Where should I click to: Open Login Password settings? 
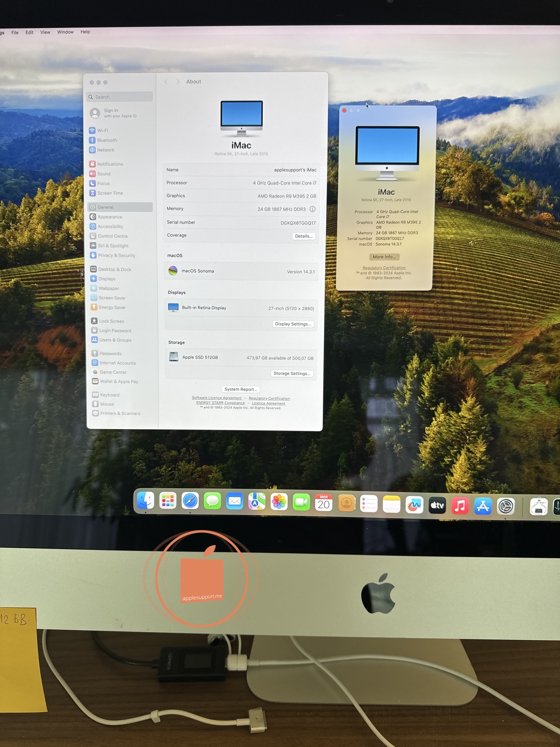click(111, 331)
